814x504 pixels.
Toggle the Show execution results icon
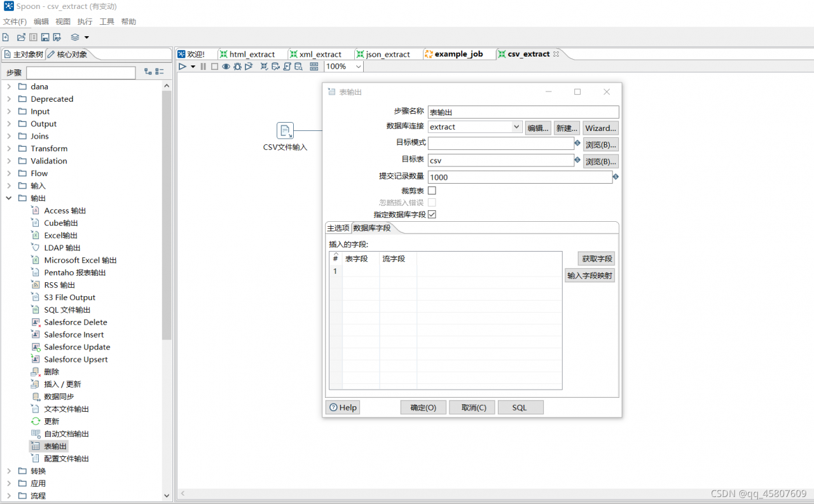[x=314, y=66]
